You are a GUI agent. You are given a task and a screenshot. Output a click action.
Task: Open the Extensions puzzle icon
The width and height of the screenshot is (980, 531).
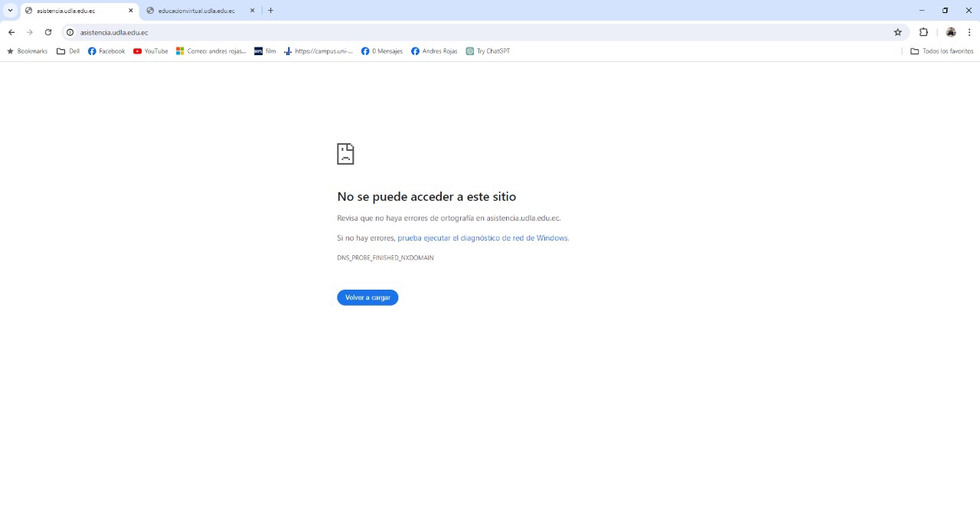[923, 32]
